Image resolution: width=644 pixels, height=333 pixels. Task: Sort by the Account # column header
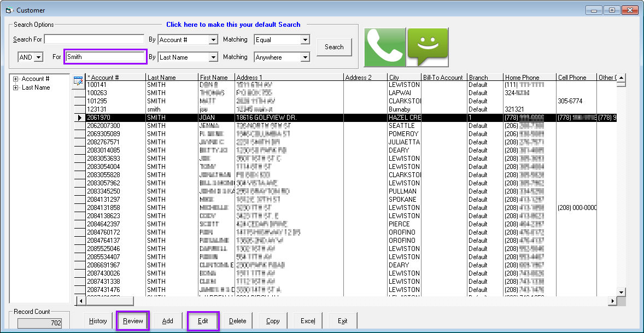click(115, 77)
